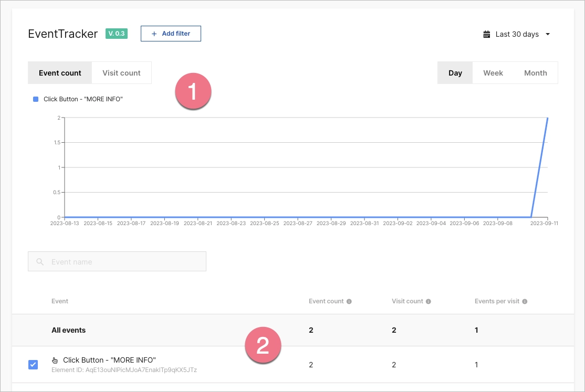585x392 pixels.
Task: Click the calendar icon beside Last 30 days
Action: point(487,34)
